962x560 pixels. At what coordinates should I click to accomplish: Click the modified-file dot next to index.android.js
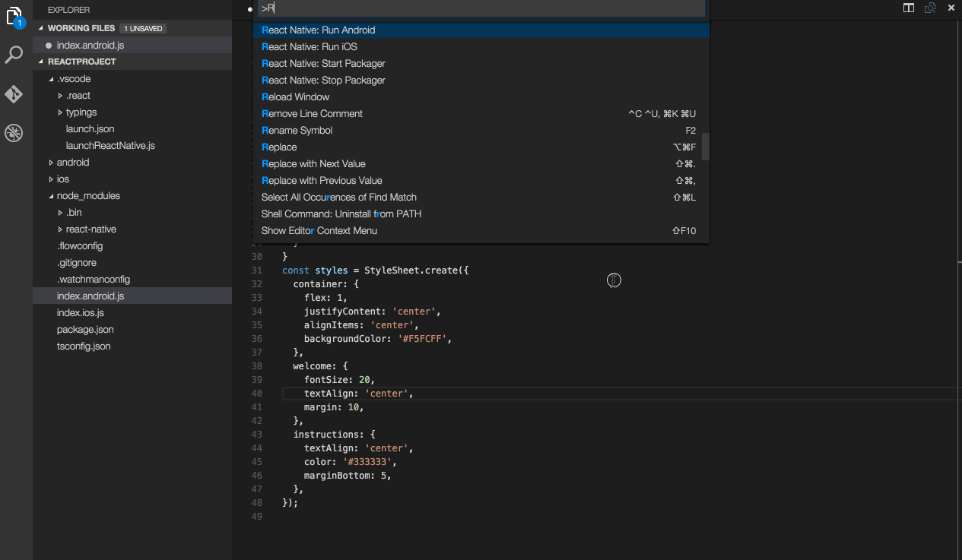pos(49,45)
